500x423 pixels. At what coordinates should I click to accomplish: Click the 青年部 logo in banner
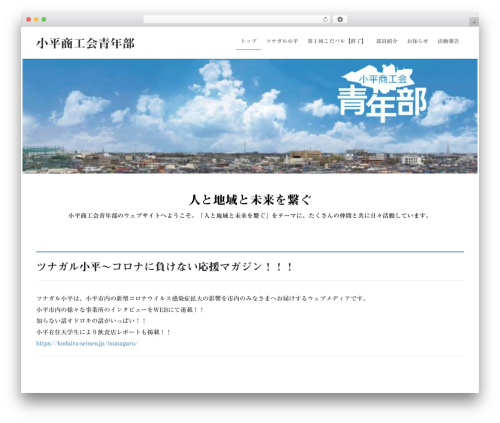(382, 93)
